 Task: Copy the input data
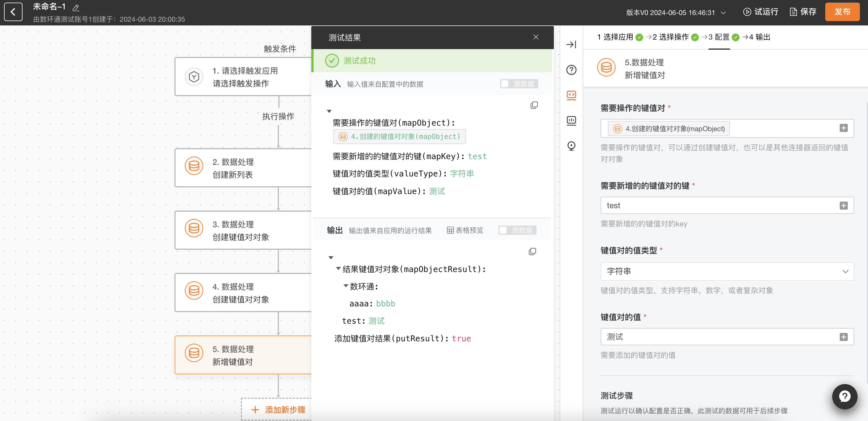pos(534,105)
